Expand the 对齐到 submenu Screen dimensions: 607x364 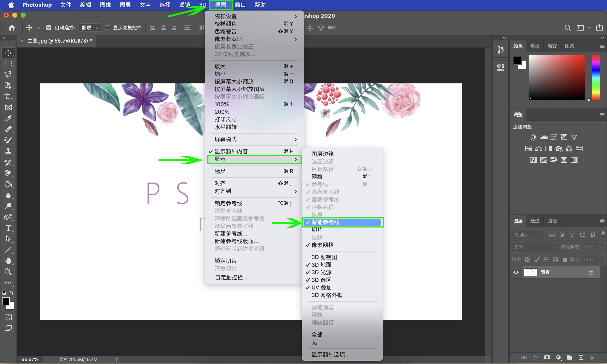254,191
